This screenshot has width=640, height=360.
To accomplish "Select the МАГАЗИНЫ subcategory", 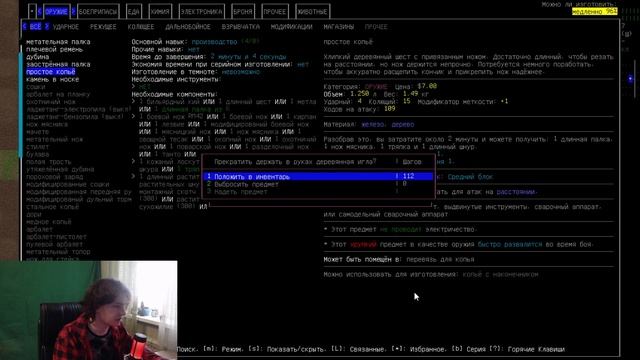I will coord(338,27).
